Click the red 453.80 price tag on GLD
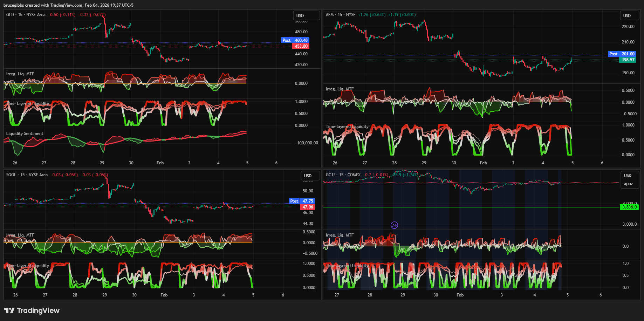The image size is (644, 321). (301, 46)
